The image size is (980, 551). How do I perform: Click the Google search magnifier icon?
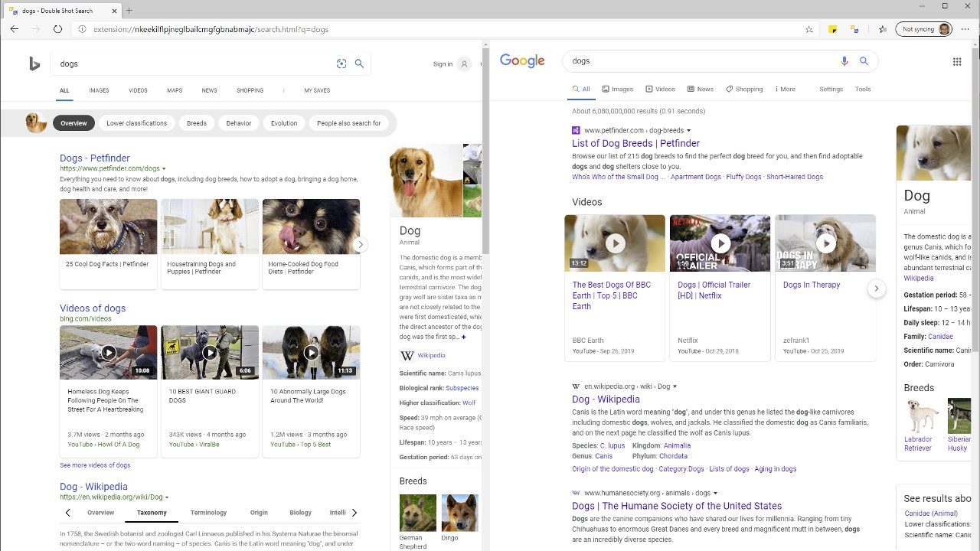coord(864,61)
